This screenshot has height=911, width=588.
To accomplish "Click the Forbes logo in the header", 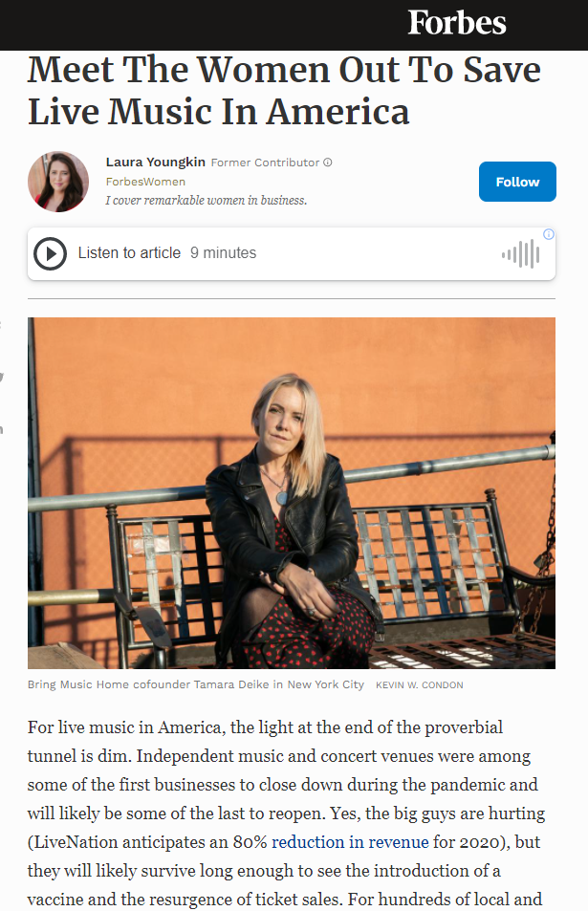I will (x=457, y=23).
